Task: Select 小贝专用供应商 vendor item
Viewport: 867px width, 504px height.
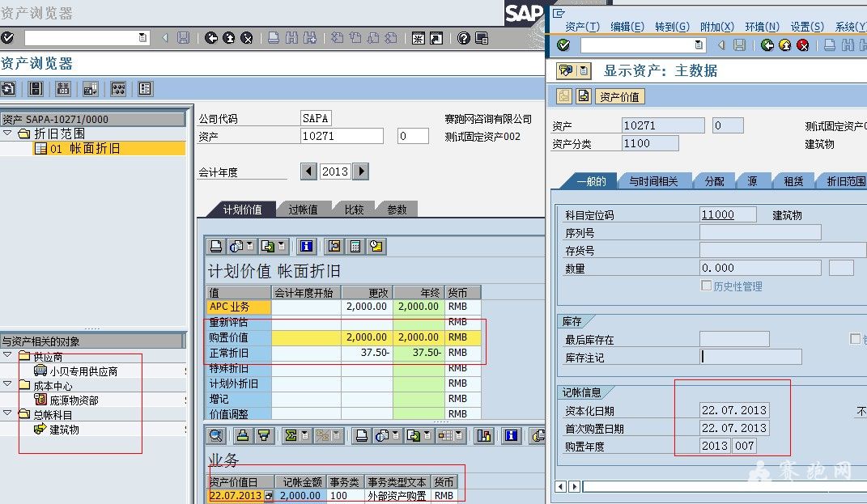Action: [83, 371]
